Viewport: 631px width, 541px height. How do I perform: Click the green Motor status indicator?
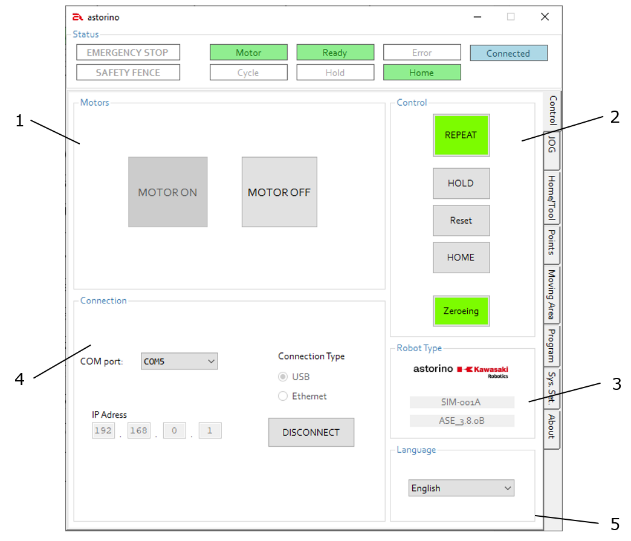(x=249, y=52)
